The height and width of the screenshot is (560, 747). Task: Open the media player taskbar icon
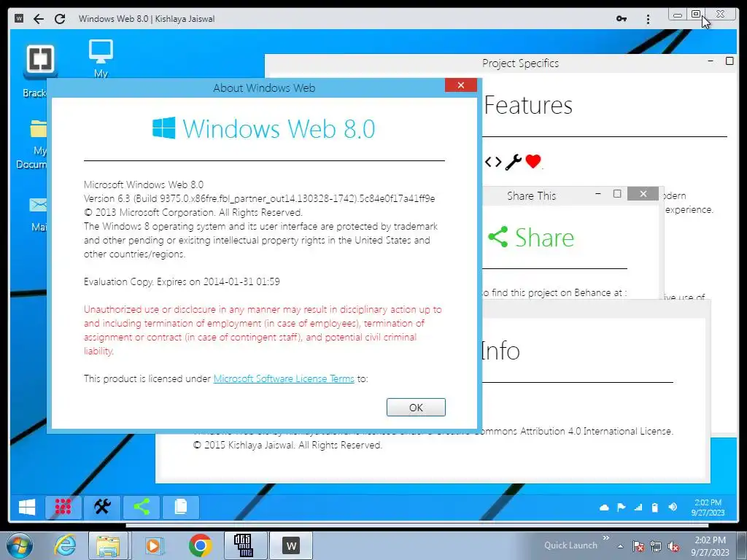click(x=153, y=545)
